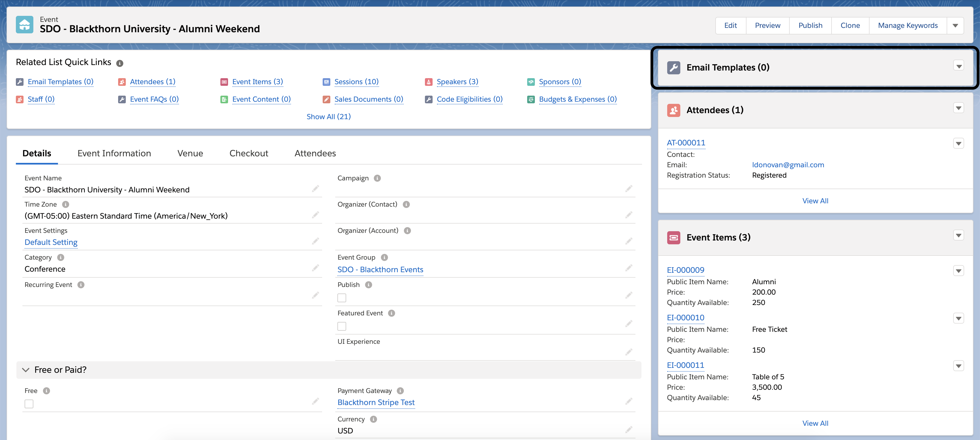Click the Sessions icon in quick links
This screenshot has width=980, height=440.
point(326,82)
